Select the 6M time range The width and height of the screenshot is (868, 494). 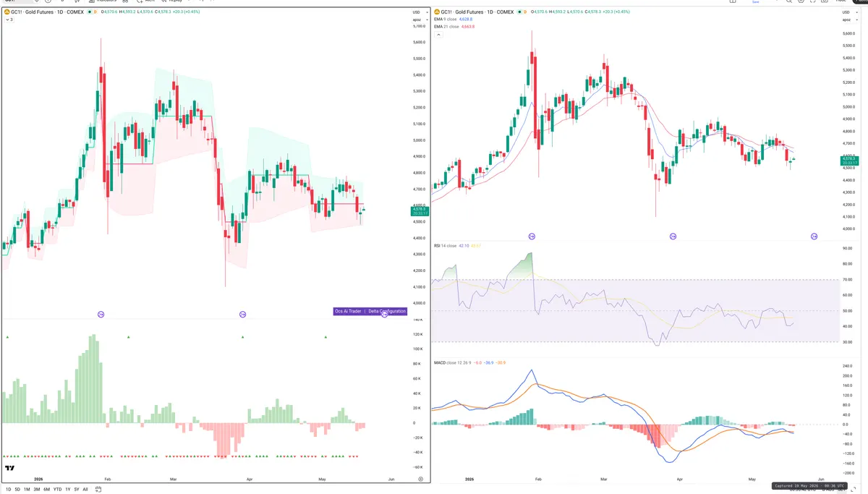tap(46, 490)
